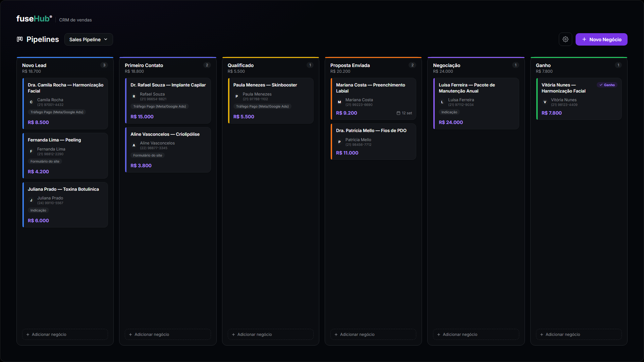The width and height of the screenshot is (644, 362).
Task: Click Patrícia Mello avatar letter P
Action: [339, 142]
